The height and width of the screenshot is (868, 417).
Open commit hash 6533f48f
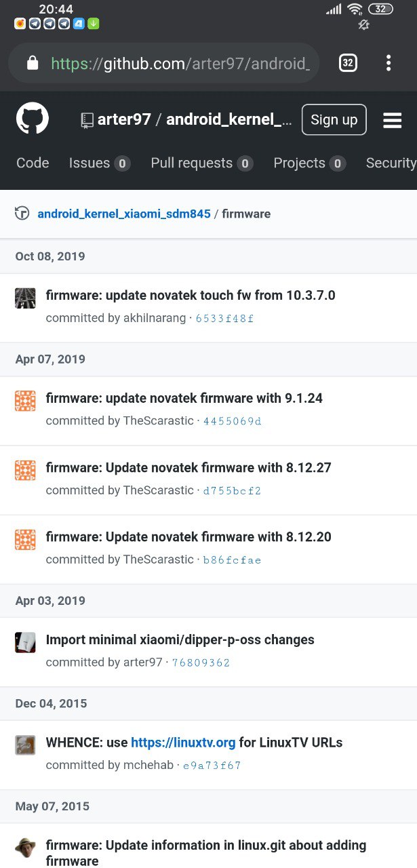point(224,318)
